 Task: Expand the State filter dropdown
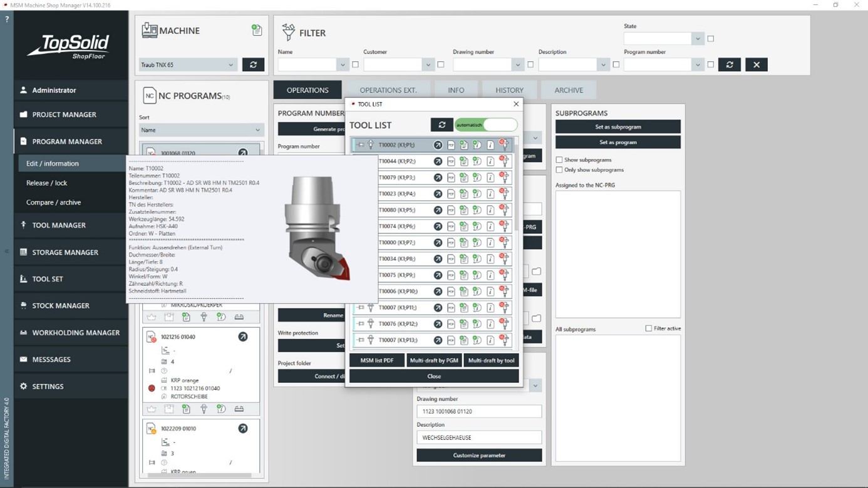click(697, 39)
